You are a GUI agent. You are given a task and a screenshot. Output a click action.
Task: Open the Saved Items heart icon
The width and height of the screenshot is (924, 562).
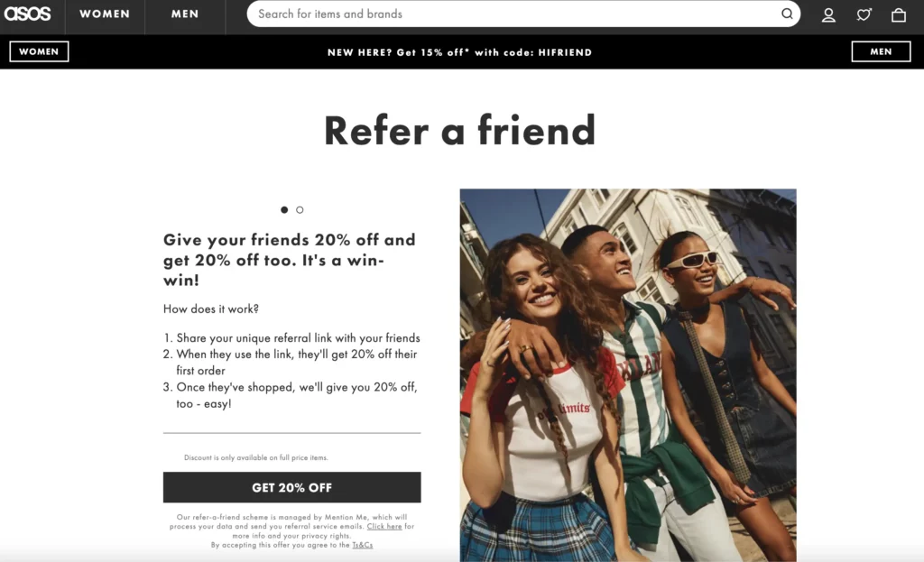[x=864, y=14]
